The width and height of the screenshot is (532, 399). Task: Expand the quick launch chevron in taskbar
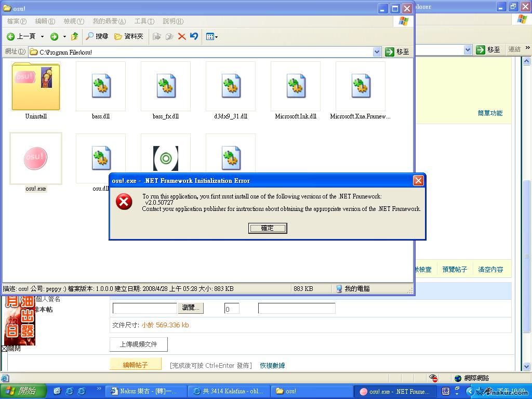[x=99, y=389]
